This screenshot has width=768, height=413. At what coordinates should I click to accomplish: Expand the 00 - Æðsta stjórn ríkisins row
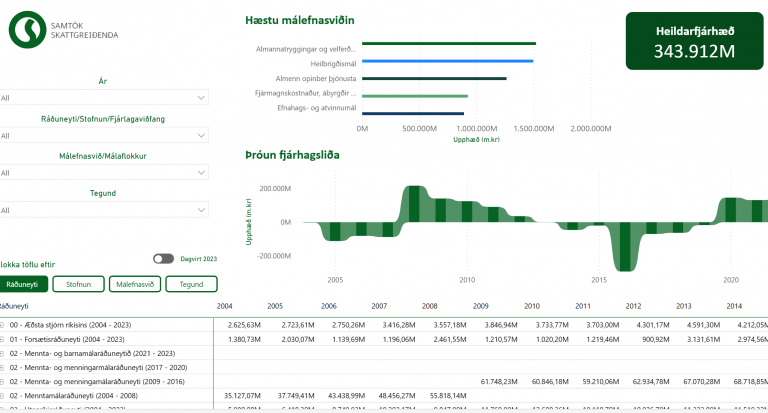(3, 325)
